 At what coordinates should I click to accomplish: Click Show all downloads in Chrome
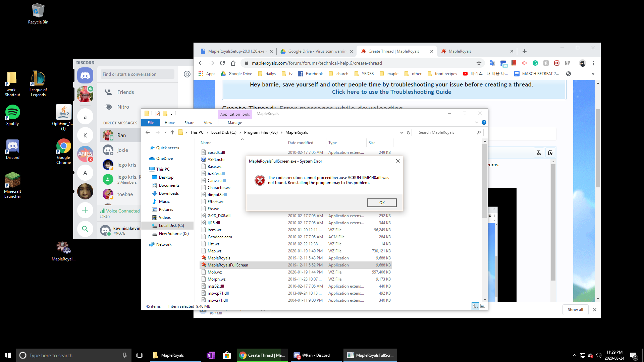[x=575, y=310]
